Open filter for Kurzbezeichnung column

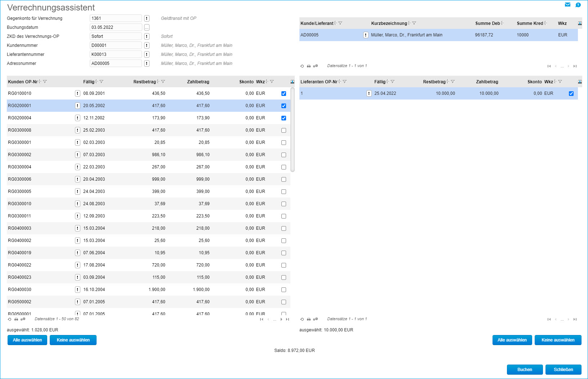tap(414, 23)
